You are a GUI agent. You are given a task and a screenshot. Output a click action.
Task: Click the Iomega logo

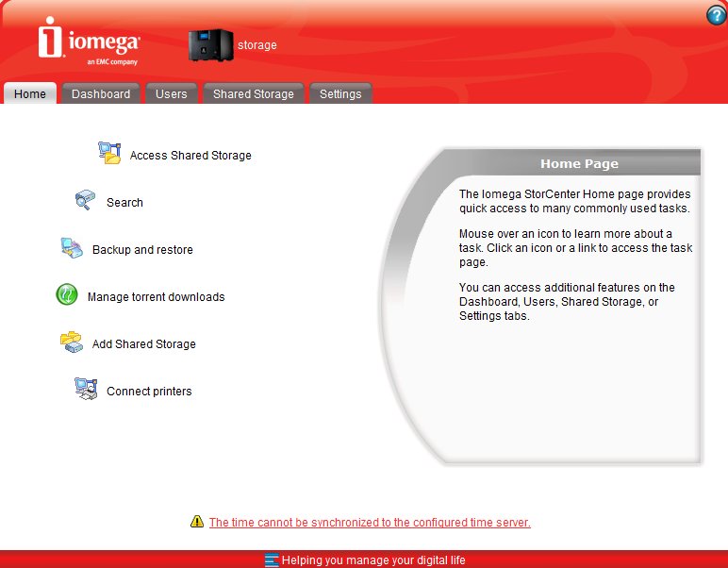[90, 43]
